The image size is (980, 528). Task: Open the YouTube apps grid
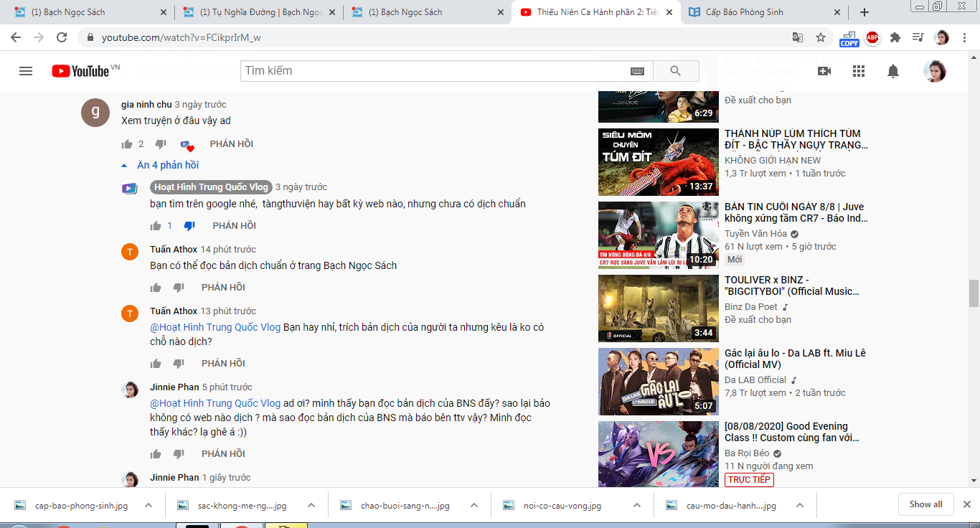(858, 71)
